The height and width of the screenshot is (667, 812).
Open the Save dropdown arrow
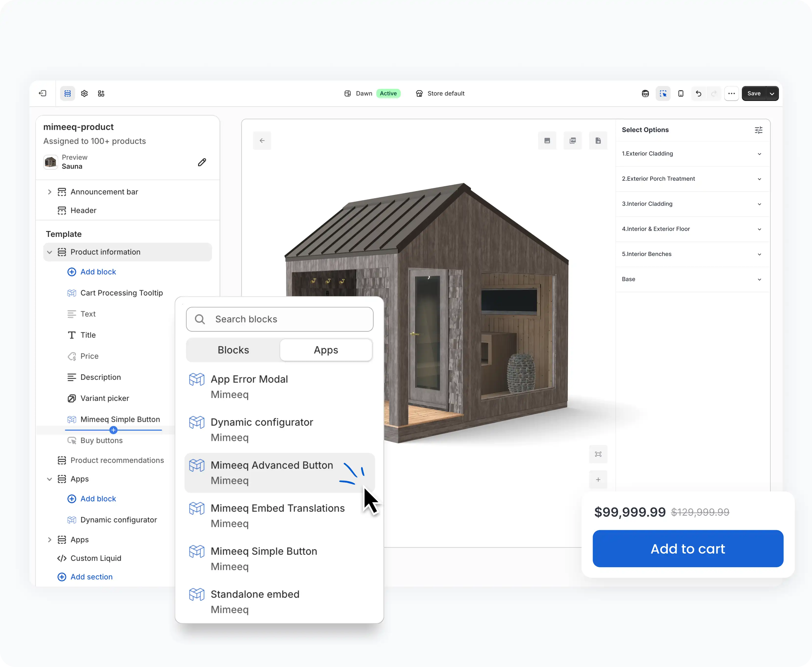coord(772,93)
